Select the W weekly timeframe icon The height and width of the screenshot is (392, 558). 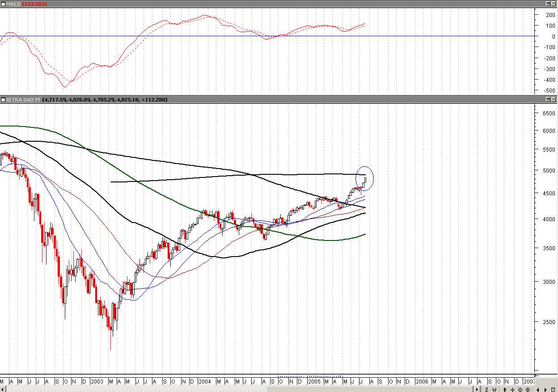(x=495, y=389)
